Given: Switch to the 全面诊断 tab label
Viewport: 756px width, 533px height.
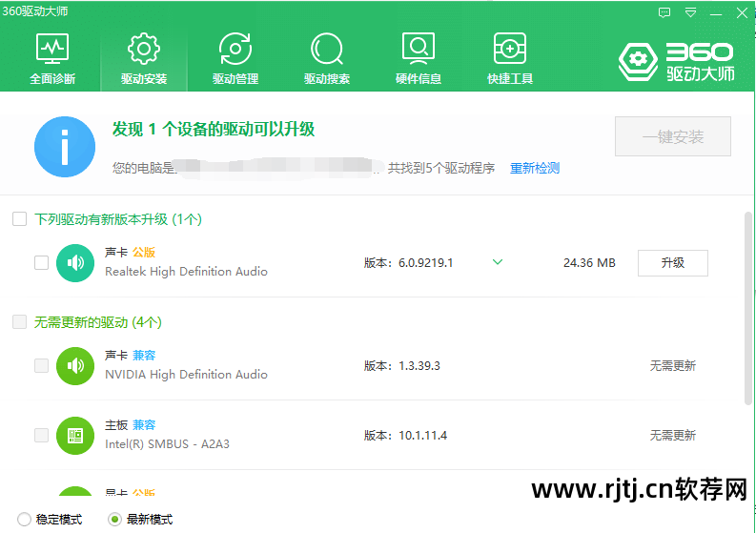Looking at the screenshot, I should [52, 78].
